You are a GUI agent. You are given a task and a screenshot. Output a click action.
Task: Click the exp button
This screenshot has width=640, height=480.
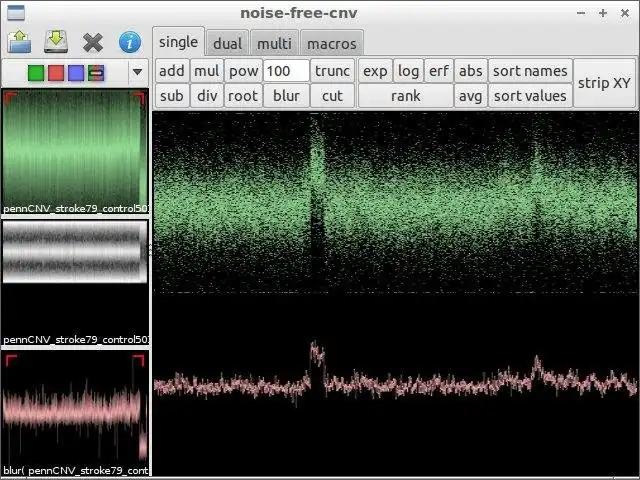click(x=375, y=71)
